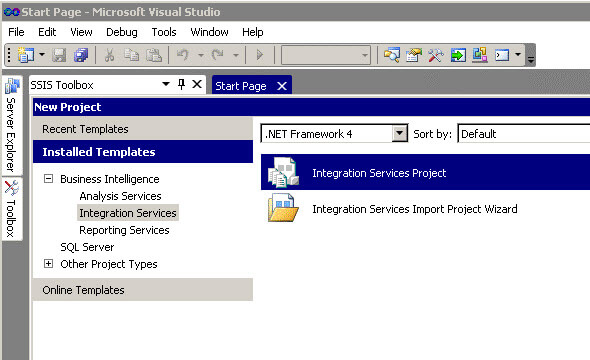The height and width of the screenshot is (360, 590).
Task: Collapse the Business Intelligence tree node
Action: [49, 178]
